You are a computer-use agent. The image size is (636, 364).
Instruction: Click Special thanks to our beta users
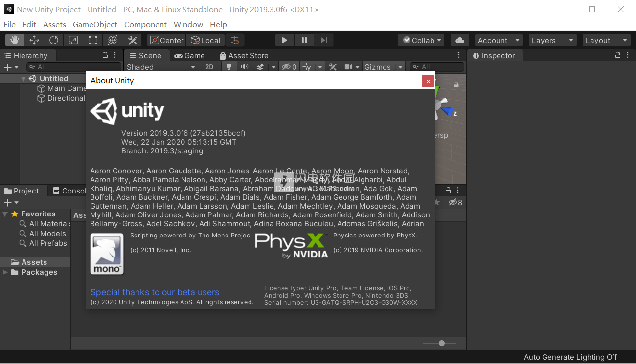tap(155, 292)
